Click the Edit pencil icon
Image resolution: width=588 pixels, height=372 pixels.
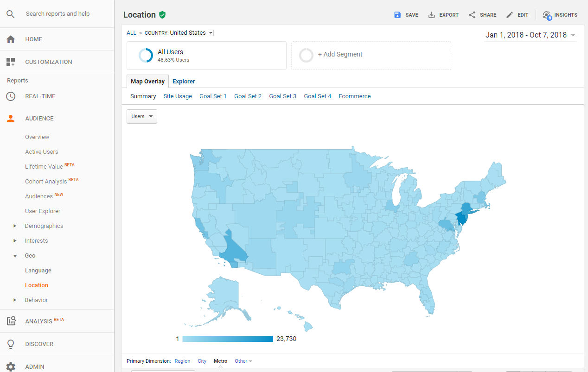click(x=510, y=15)
